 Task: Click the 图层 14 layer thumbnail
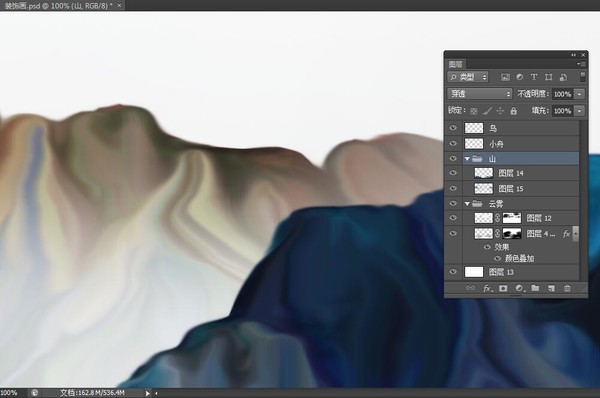pyautogui.click(x=483, y=173)
